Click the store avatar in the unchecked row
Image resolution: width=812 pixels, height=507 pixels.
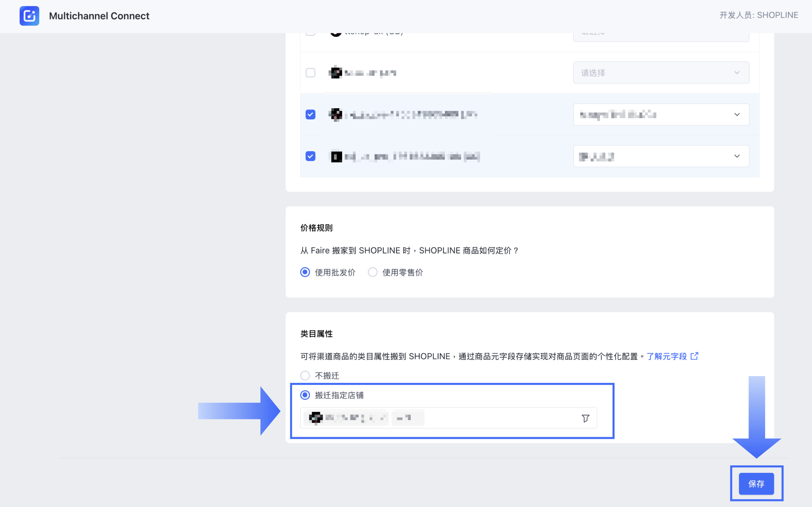(336, 73)
